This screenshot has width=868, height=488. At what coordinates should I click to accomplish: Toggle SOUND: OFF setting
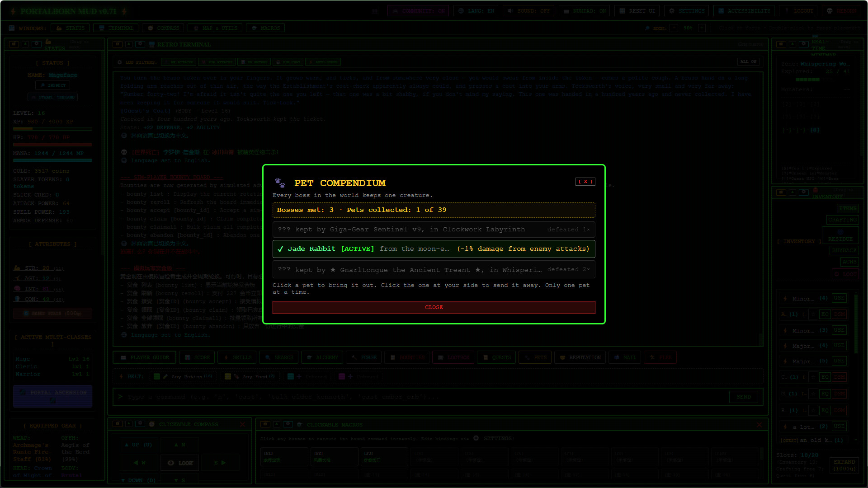point(528,11)
